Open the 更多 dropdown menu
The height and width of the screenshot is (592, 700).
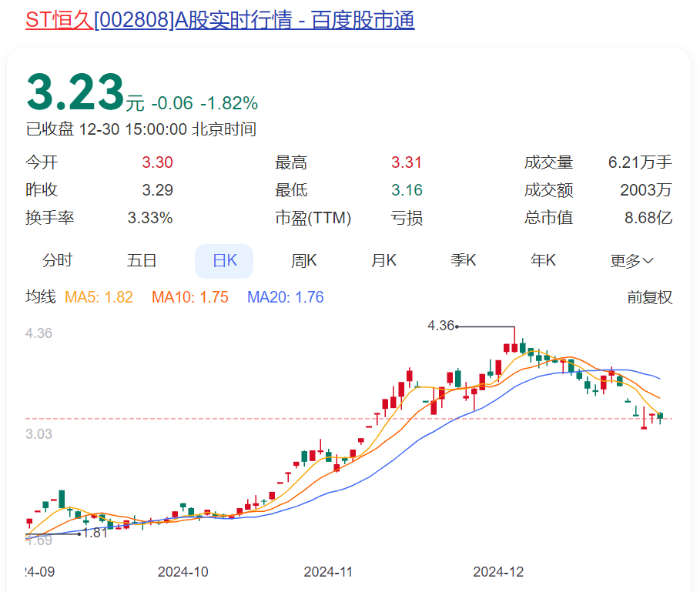pyautogui.click(x=632, y=261)
